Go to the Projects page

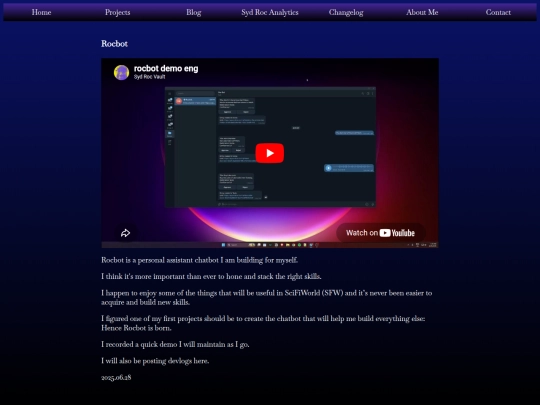(117, 12)
